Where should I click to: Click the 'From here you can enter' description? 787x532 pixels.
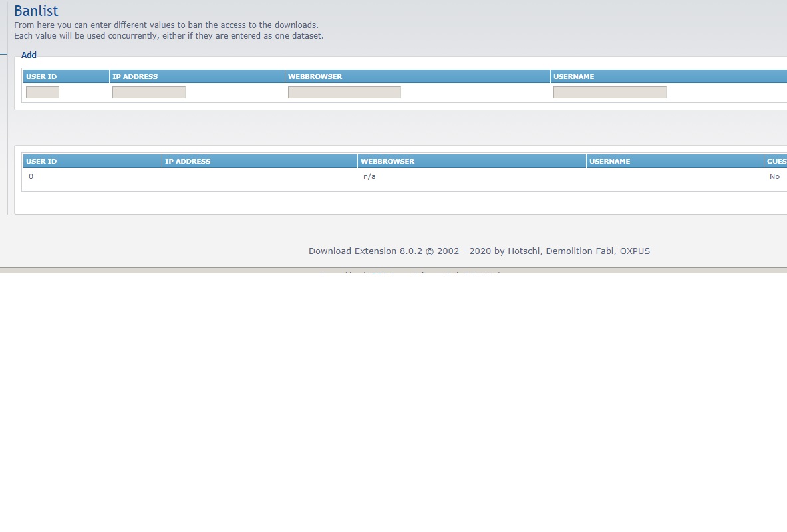coord(166,25)
